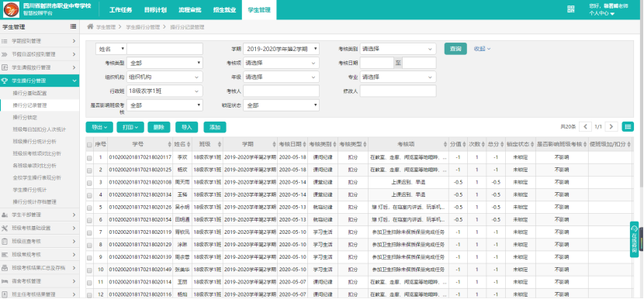Open 个人中心 user menu
The height and width of the screenshot is (299, 644).
601,13
